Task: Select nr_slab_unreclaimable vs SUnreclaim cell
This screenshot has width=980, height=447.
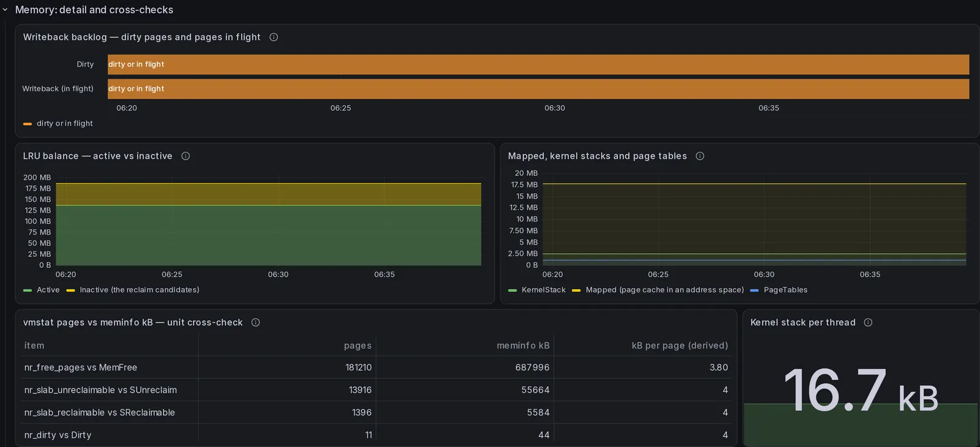Action: tap(100, 390)
